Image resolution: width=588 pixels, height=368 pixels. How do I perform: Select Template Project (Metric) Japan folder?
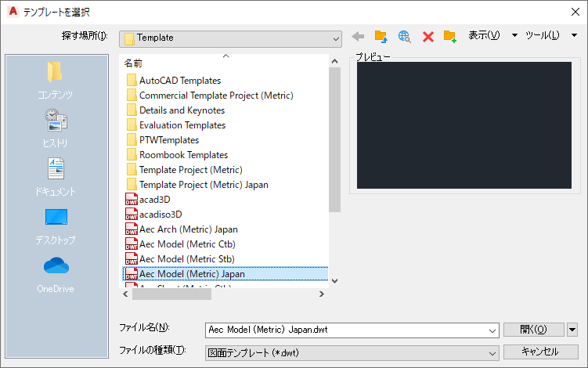tap(197, 185)
